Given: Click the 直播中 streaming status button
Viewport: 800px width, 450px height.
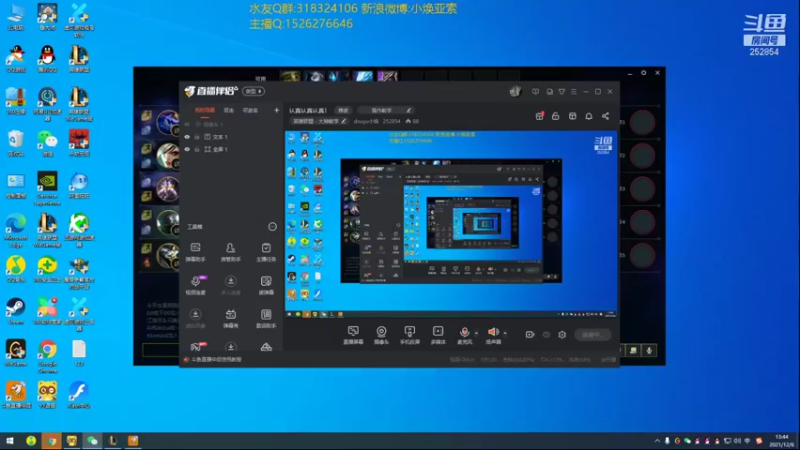Looking at the screenshot, I should pos(592,335).
